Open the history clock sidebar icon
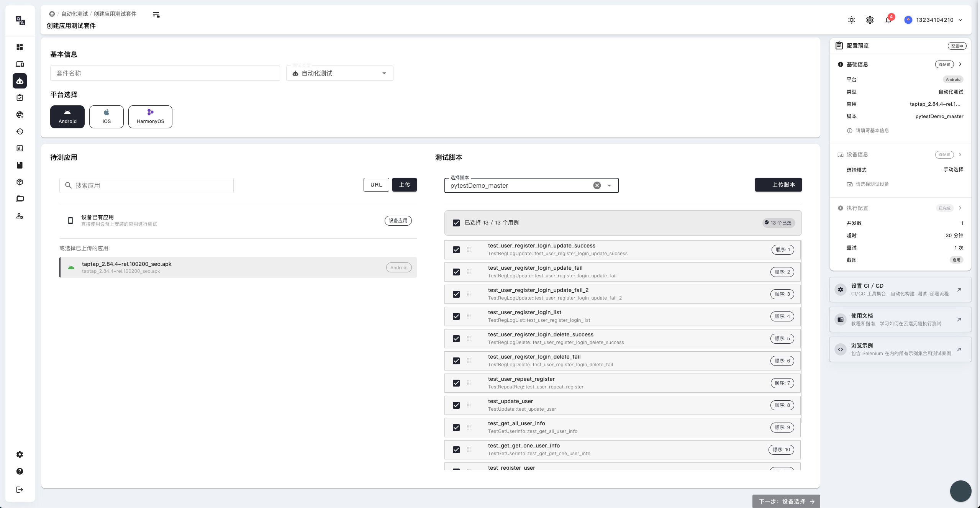This screenshot has height=508, width=980. tap(20, 131)
